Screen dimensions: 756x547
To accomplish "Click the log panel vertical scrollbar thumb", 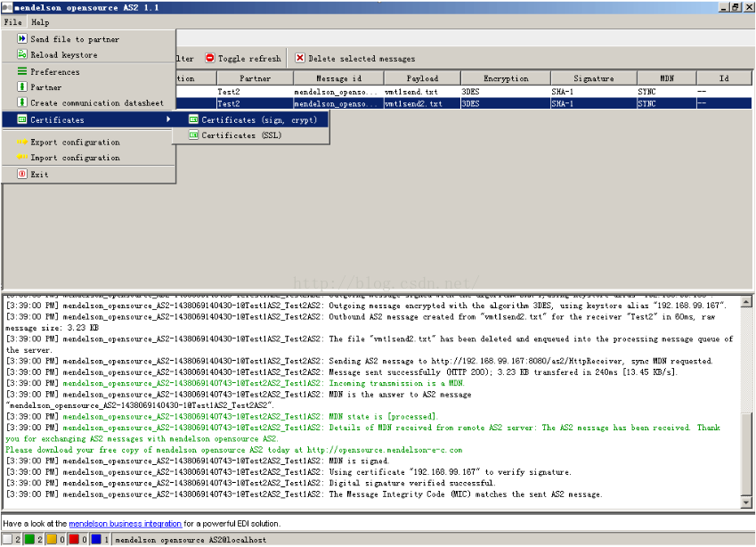I will [x=746, y=454].
